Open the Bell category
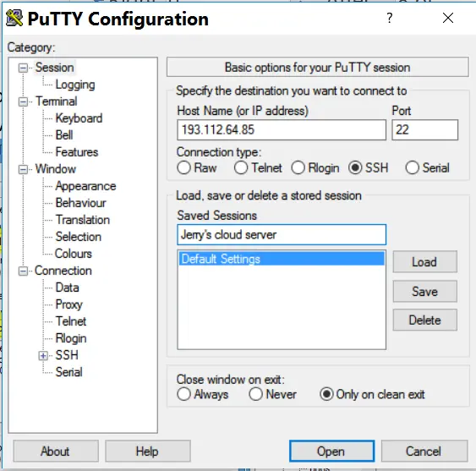 click(64, 135)
